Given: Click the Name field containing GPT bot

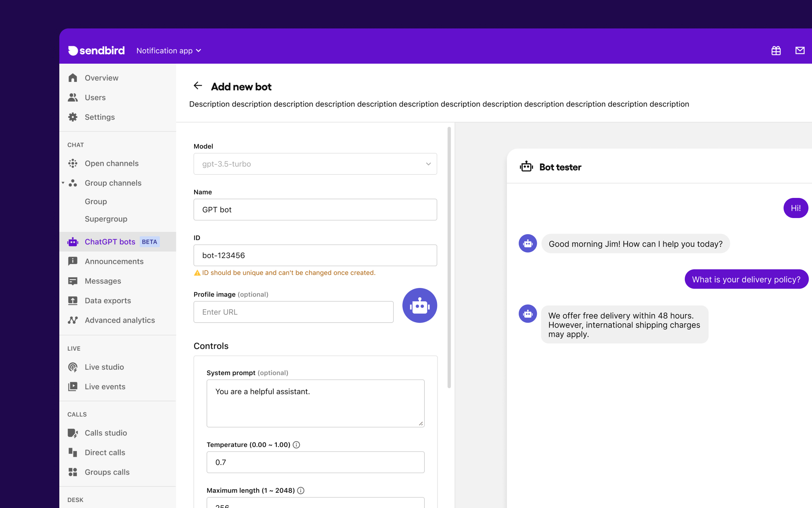Looking at the screenshot, I should 315,210.
